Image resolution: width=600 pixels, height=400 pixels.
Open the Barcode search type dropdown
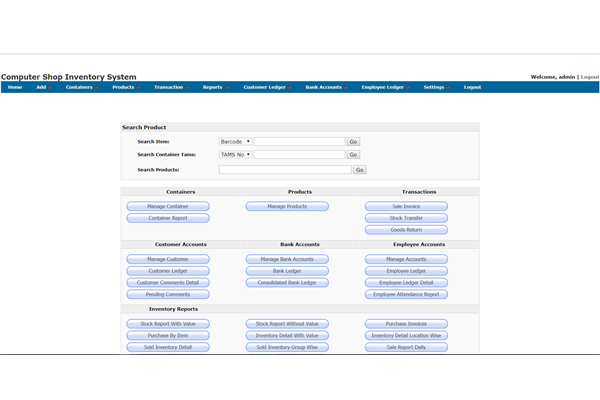[236, 142]
